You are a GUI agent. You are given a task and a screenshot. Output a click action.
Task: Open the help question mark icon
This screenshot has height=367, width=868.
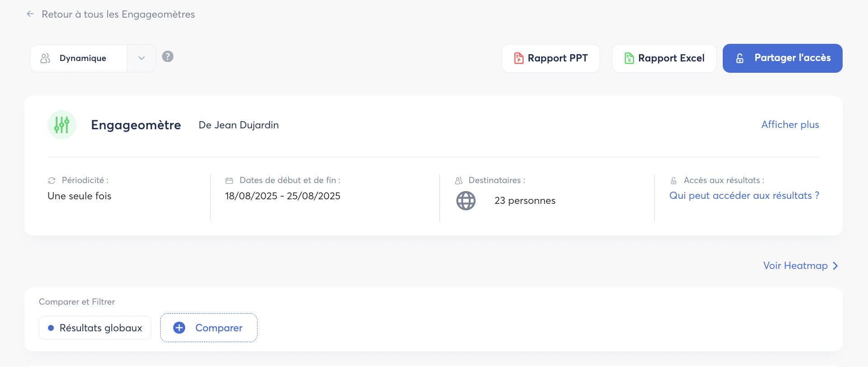[x=168, y=56]
